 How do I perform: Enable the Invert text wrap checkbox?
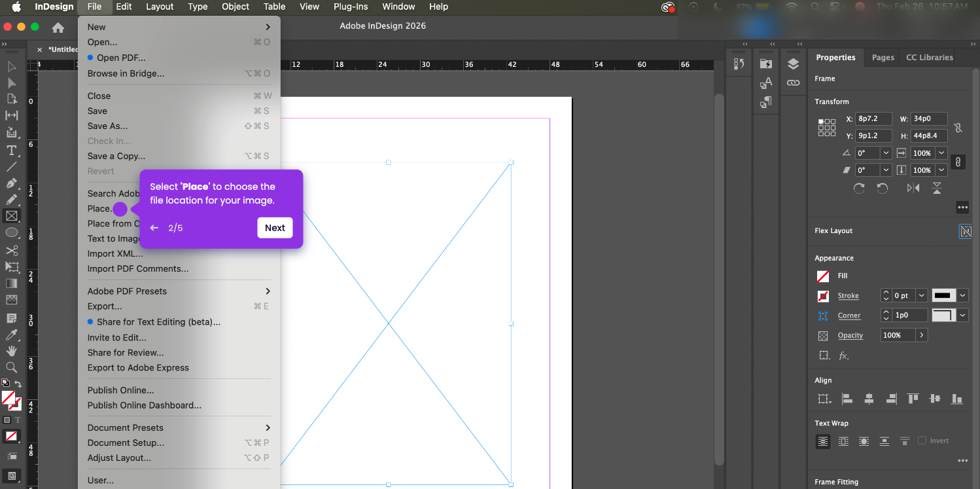point(922,441)
